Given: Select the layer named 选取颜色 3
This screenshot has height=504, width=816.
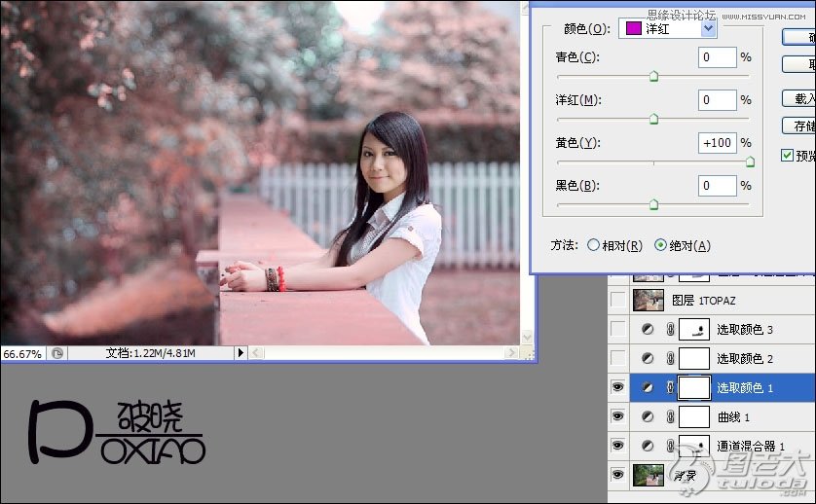Looking at the screenshot, I should pyautogui.click(x=745, y=329).
